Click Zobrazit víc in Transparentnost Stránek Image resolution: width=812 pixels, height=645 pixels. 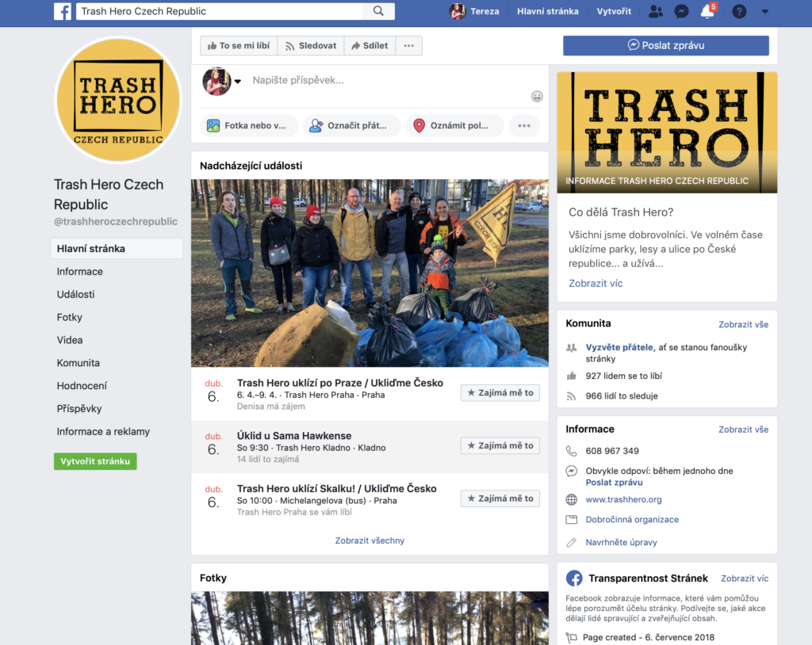745,578
